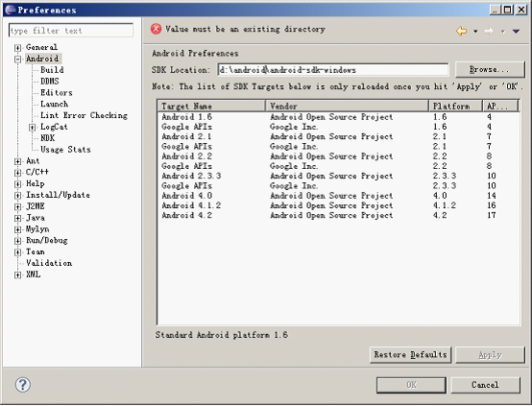The image size is (532, 406).
Task: Open the preferences view menu triangle
Action: 516,32
